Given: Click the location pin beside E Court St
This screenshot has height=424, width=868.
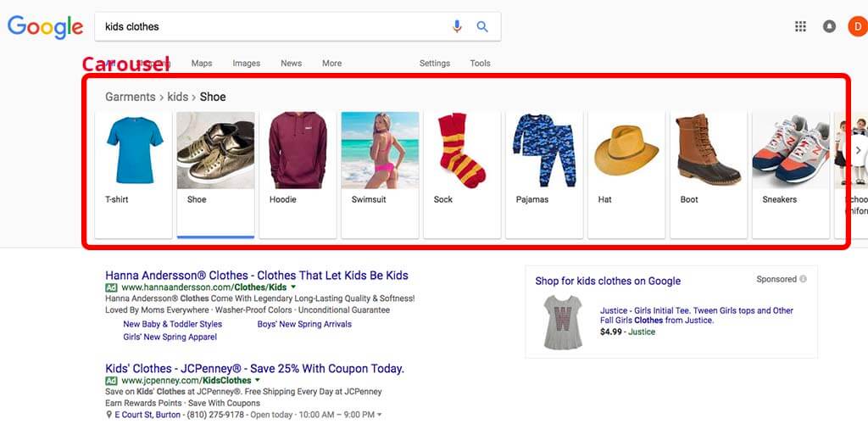Looking at the screenshot, I should [108, 415].
